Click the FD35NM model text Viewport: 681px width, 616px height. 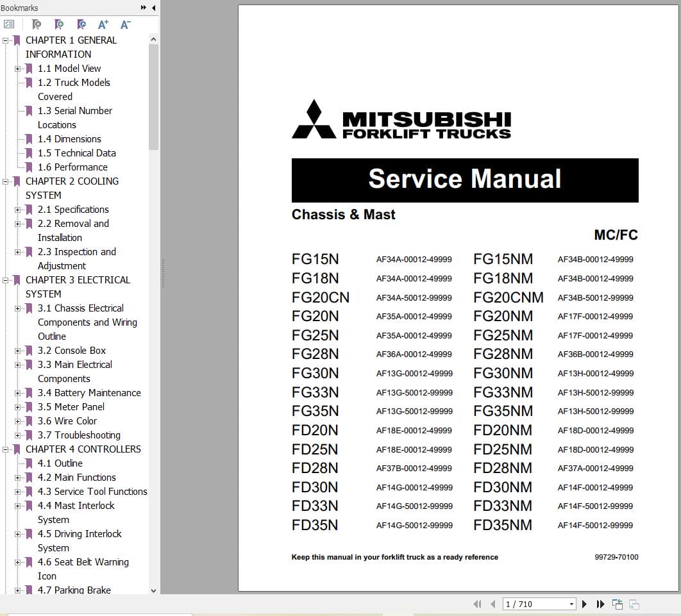(x=503, y=525)
